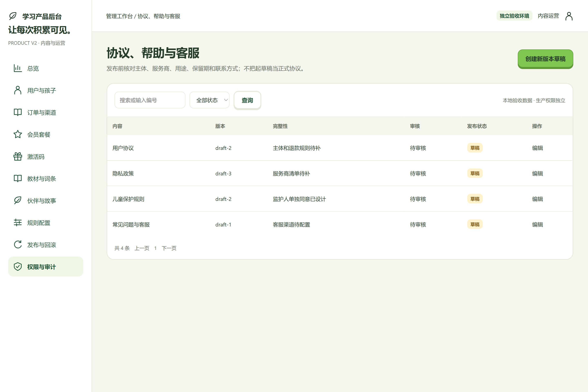The height and width of the screenshot is (392, 588).
Task: Click 管理工作台 in the breadcrumb
Action: tap(119, 16)
